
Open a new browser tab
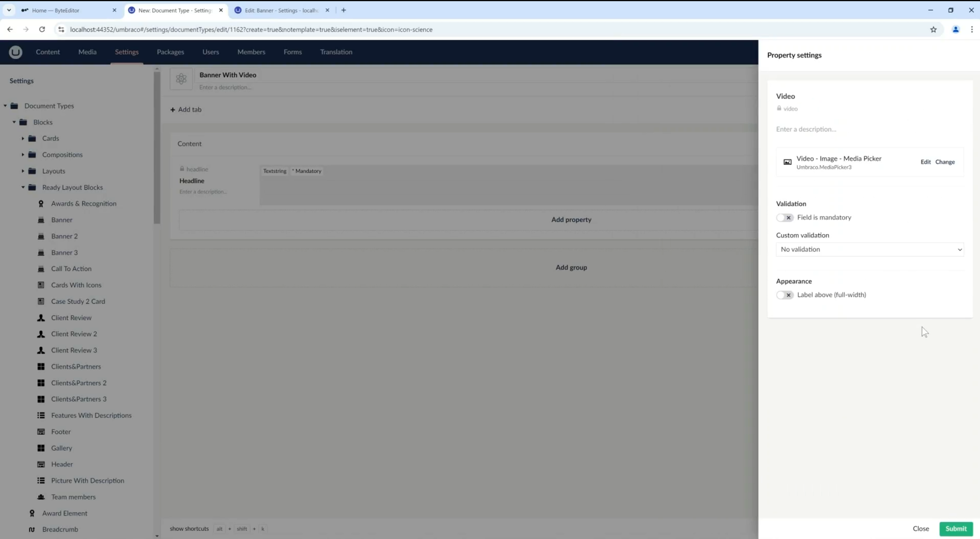tap(344, 10)
